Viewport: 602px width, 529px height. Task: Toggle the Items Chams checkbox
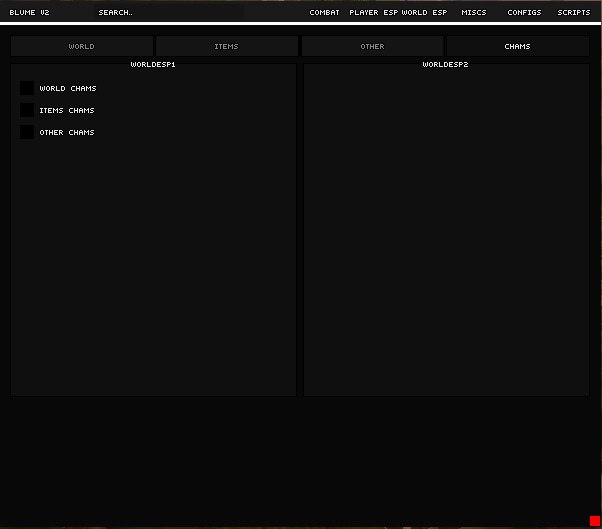tap(27, 110)
